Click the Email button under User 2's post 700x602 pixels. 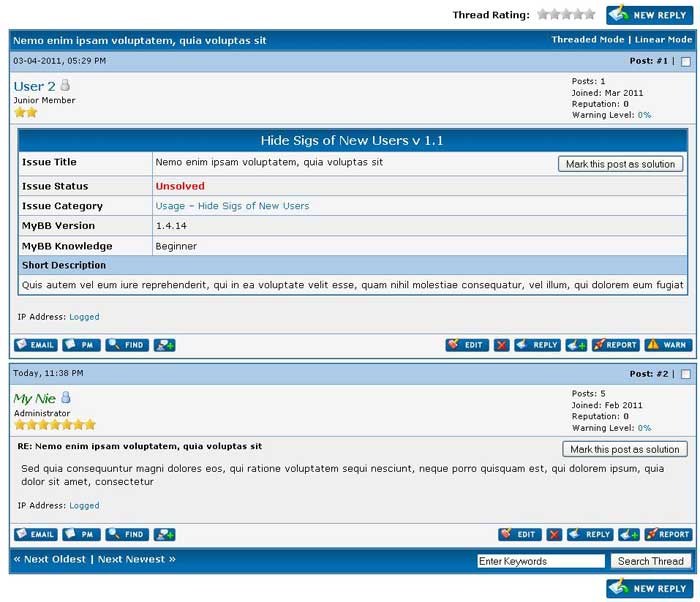[x=35, y=345]
